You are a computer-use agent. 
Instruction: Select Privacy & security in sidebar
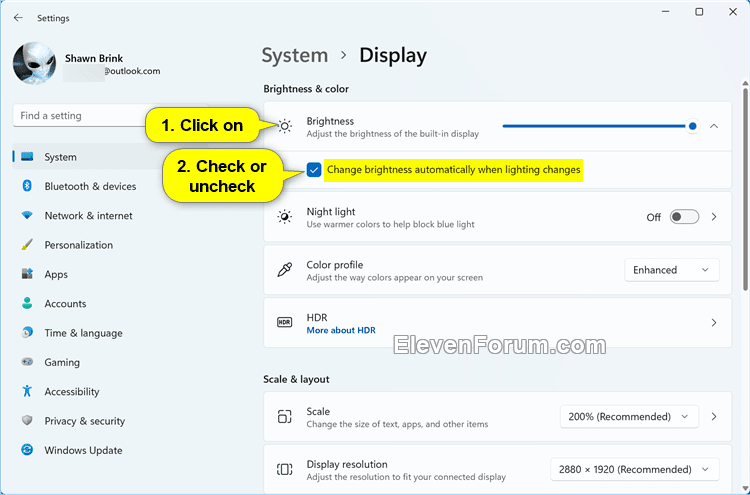[84, 421]
